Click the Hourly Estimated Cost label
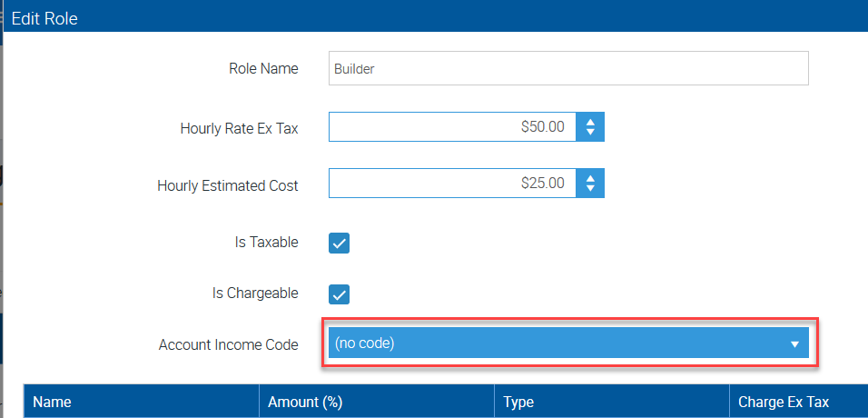 coord(227,185)
